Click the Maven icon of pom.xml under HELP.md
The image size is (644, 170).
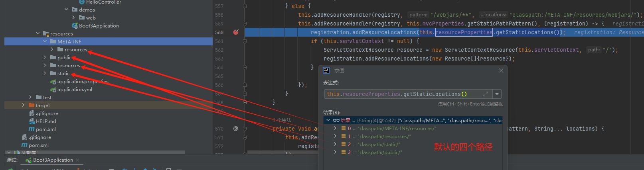(32, 129)
